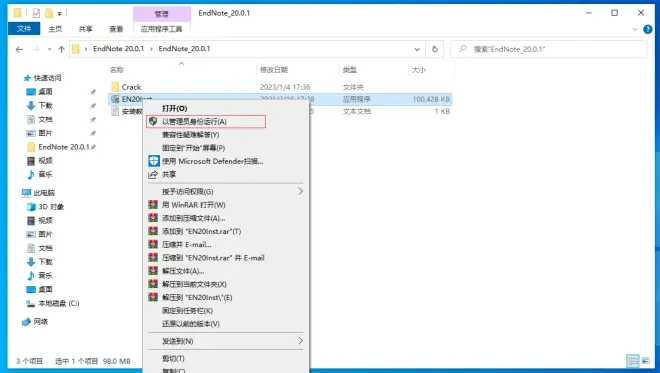Open the 应用程序工具 tab
Image resolution: width=660 pixels, height=373 pixels.
click(162, 29)
